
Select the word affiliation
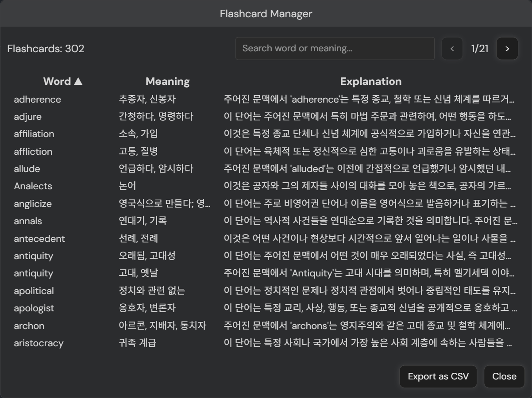(x=34, y=134)
